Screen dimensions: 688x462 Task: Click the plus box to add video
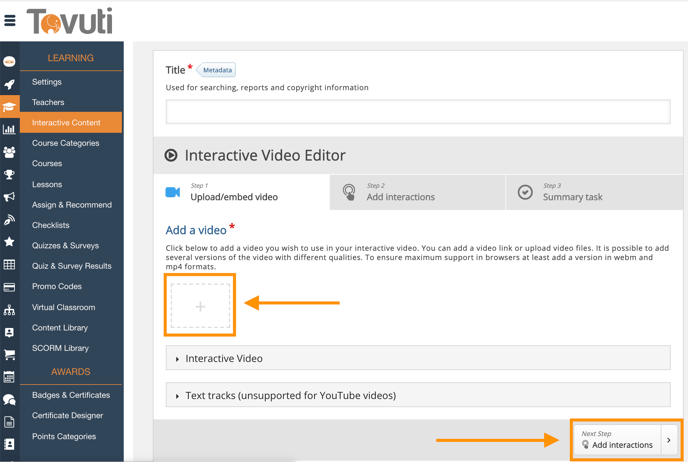(200, 306)
